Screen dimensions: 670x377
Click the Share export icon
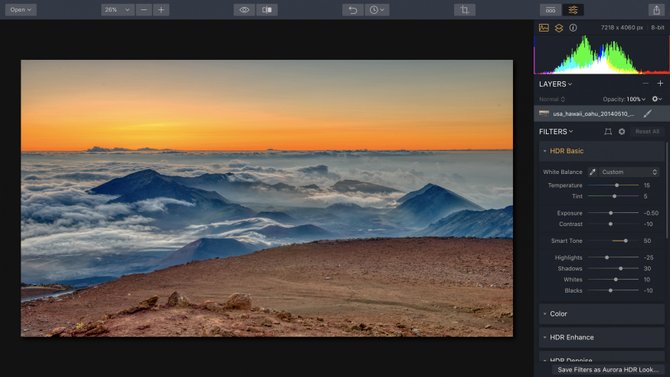[x=656, y=10]
